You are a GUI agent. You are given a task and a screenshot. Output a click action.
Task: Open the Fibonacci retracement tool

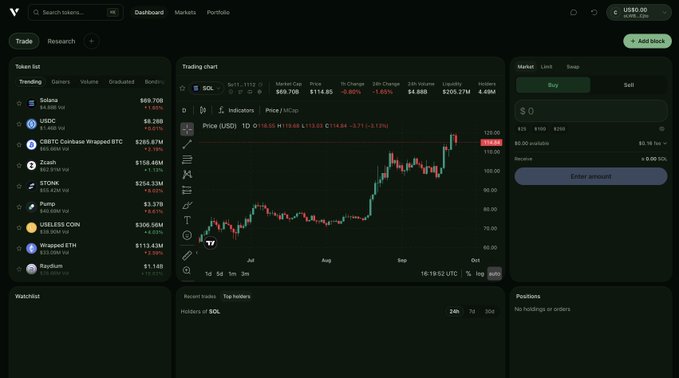click(187, 159)
